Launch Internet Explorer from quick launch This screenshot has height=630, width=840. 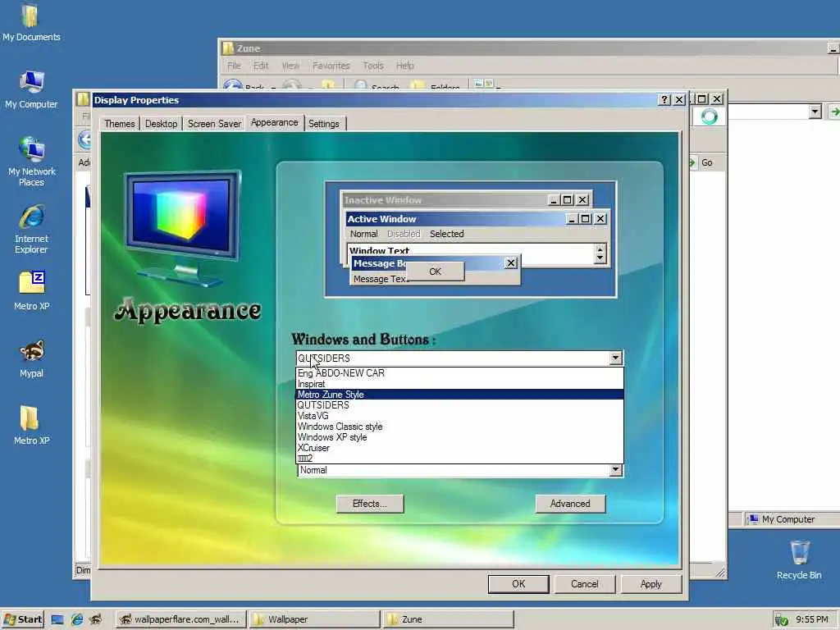coord(77,620)
